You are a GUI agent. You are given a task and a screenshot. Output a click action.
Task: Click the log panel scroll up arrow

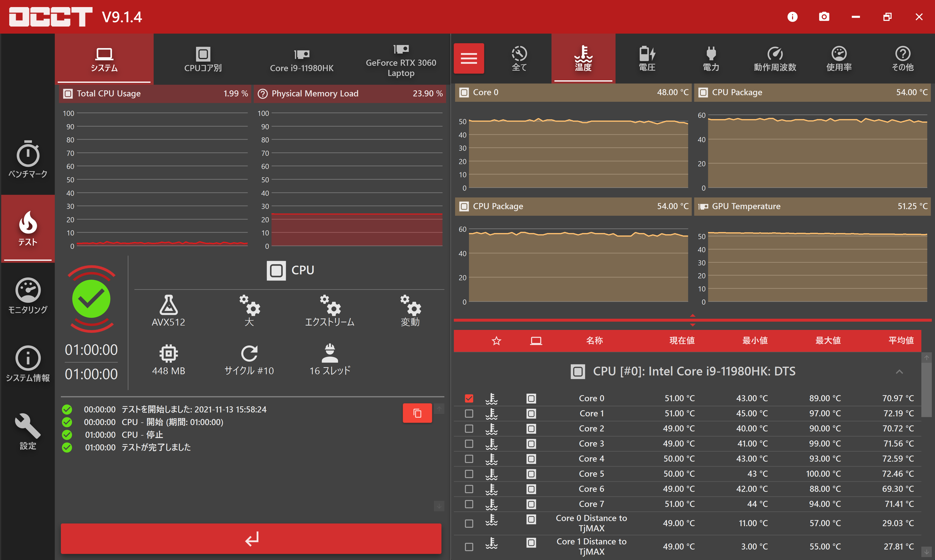pyautogui.click(x=439, y=409)
